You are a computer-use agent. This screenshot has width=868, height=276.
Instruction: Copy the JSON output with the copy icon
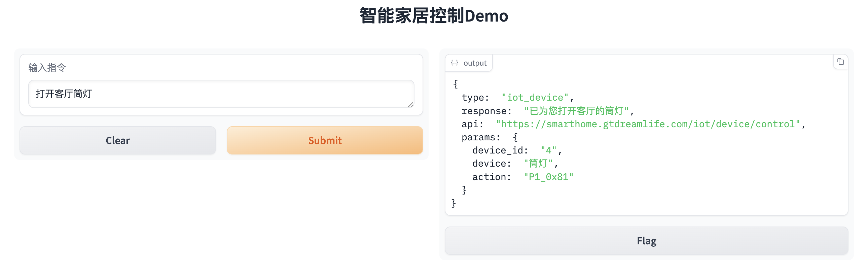coord(840,62)
